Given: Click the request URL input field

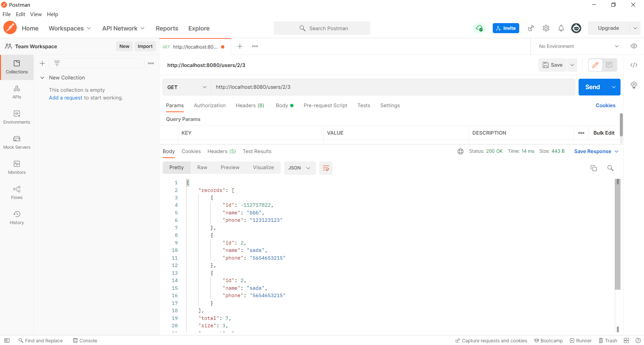Looking at the screenshot, I should pyautogui.click(x=393, y=87).
